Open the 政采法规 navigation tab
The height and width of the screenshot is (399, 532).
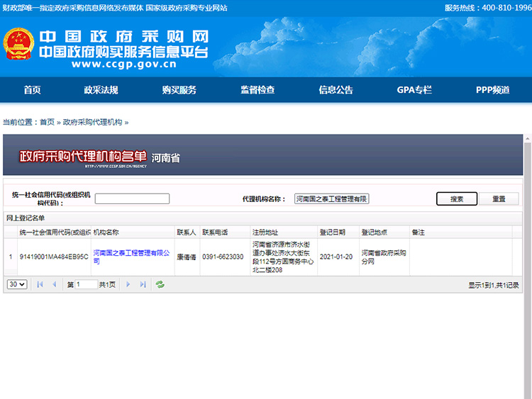click(101, 90)
